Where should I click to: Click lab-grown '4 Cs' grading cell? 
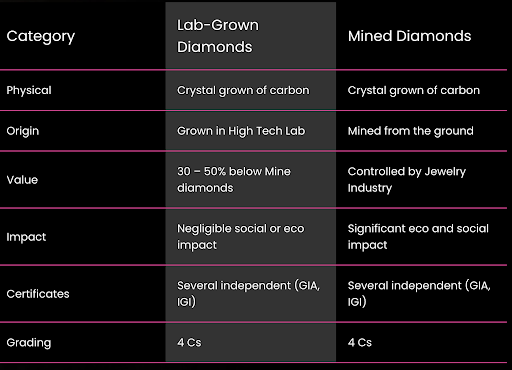coord(189,343)
